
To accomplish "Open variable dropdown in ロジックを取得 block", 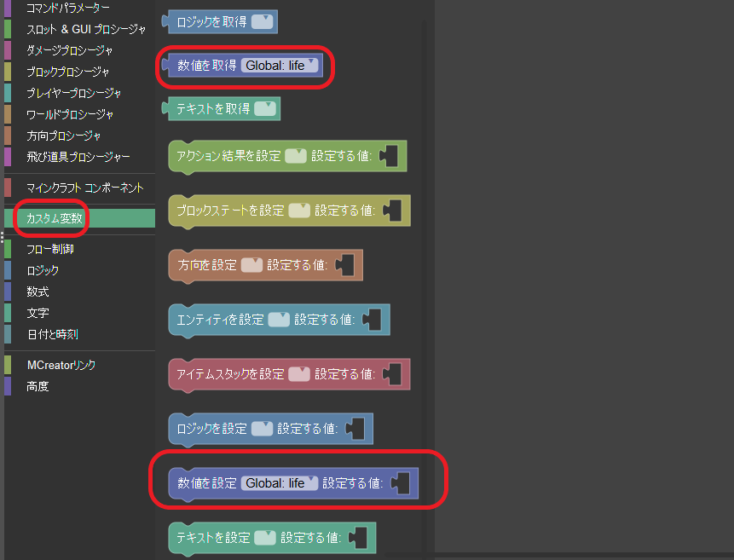I will coord(263,21).
